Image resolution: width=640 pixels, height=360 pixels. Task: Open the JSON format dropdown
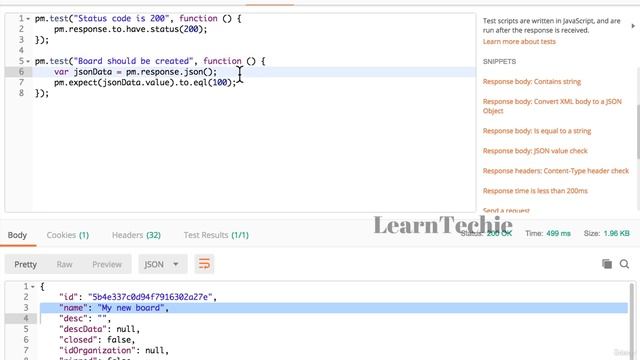162,264
